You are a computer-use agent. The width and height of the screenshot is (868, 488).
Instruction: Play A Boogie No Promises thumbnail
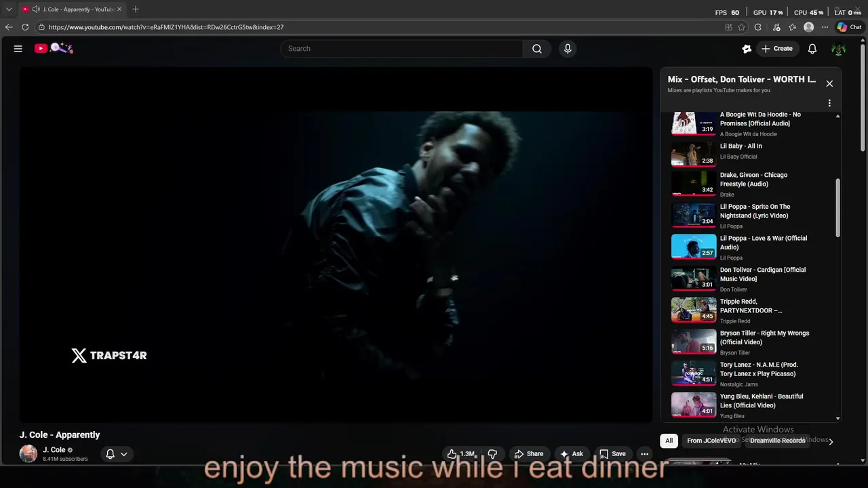pyautogui.click(x=694, y=123)
